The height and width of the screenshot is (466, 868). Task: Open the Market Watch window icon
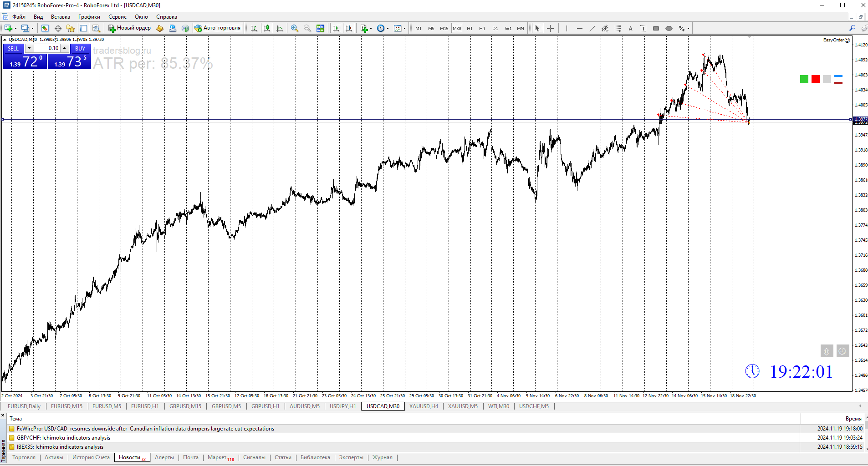pyautogui.click(x=45, y=28)
